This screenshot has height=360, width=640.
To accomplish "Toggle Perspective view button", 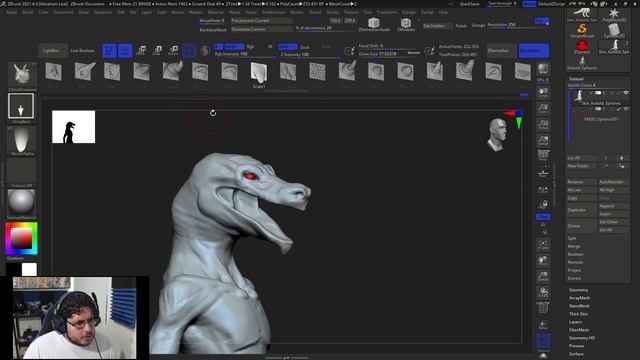I will (543, 156).
